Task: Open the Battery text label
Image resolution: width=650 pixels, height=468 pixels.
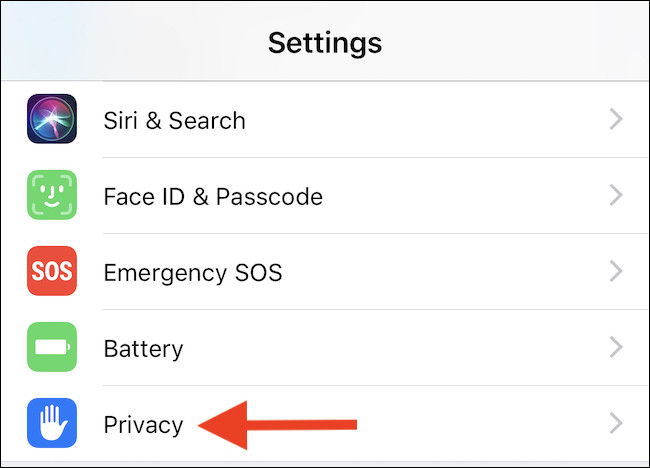Action: [x=143, y=348]
